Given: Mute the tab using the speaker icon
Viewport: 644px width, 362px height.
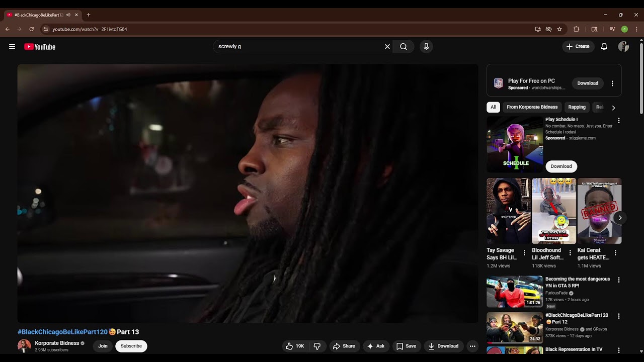Looking at the screenshot, I should pyautogui.click(x=68, y=15).
